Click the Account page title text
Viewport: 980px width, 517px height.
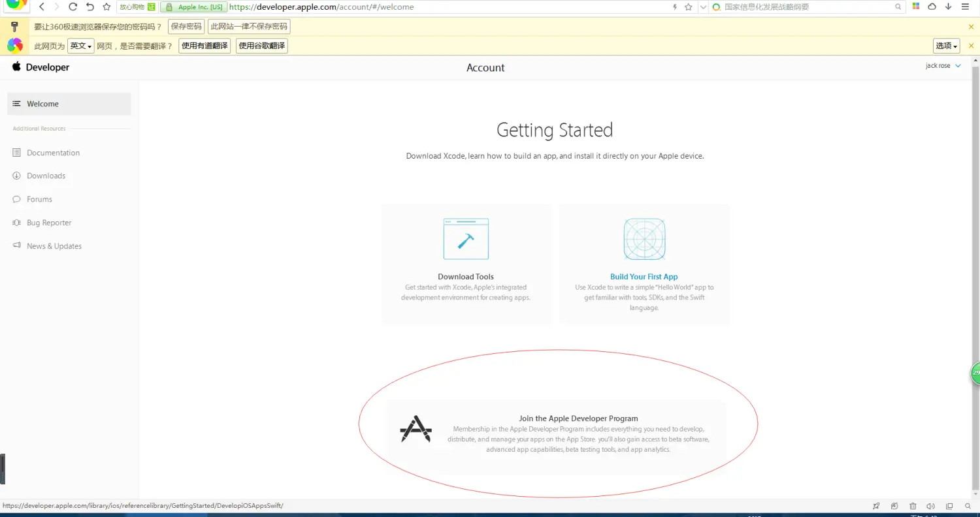(485, 68)
